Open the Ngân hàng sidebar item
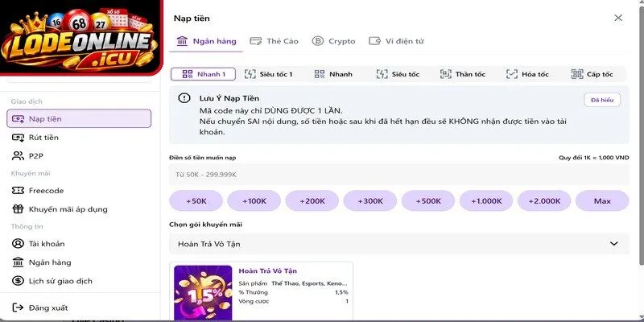Image resolution: width=644 pixels, height=322 pixels. click(x=79, y=262)
